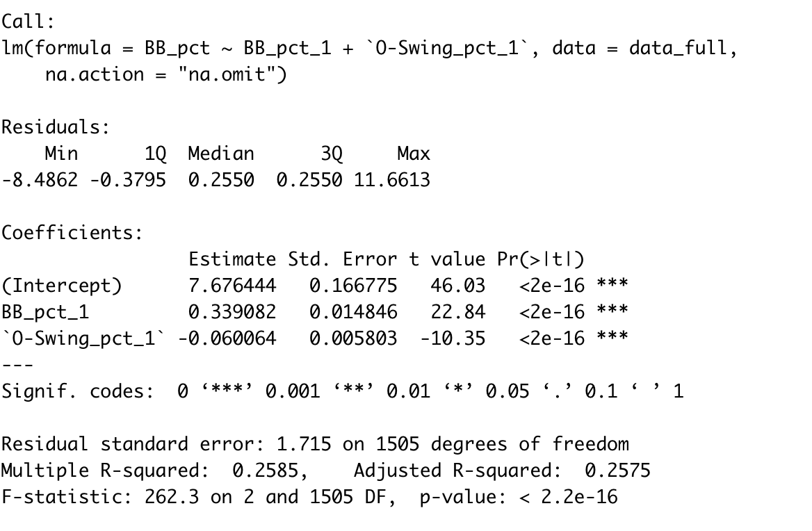This screenshot has width=812, height=531.
Task: Click the Intercept estimate 7.676444
Action: [x=232, y=286]
